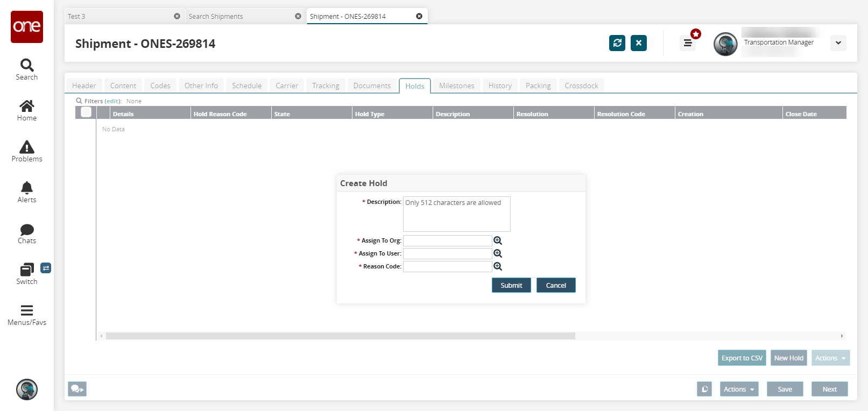868x411 pixels.
Task: Open Assign To User lookup magnifier
Action: pos(498,253)
